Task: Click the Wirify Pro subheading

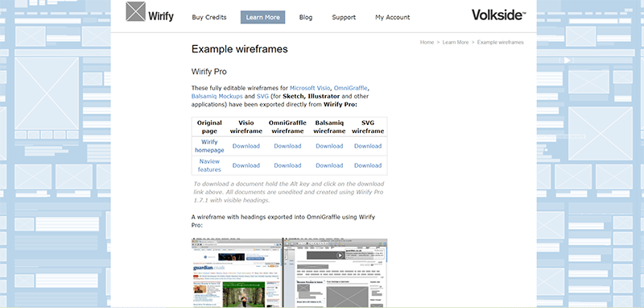Action: click(x=209, y=72)
